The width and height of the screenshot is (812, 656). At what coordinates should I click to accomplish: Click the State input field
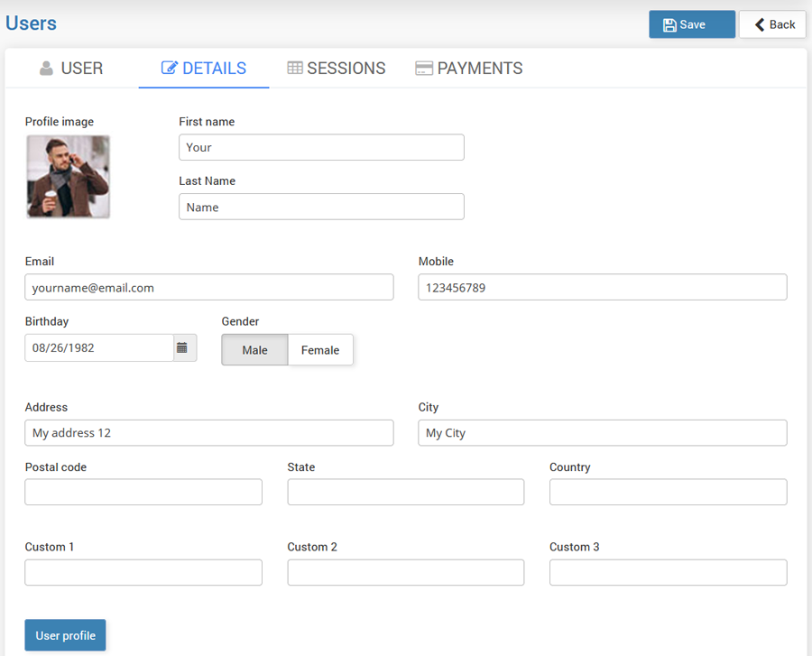pos(406,492)
